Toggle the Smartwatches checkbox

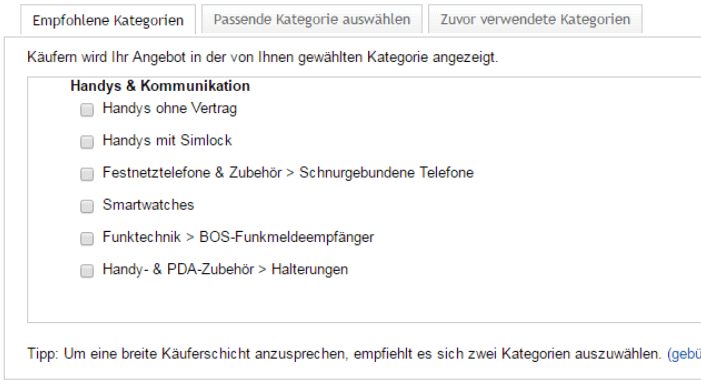pos(87,206)
